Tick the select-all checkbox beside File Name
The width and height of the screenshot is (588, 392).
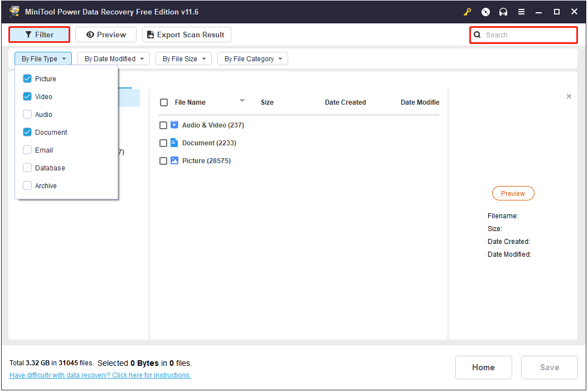[164, 102]
